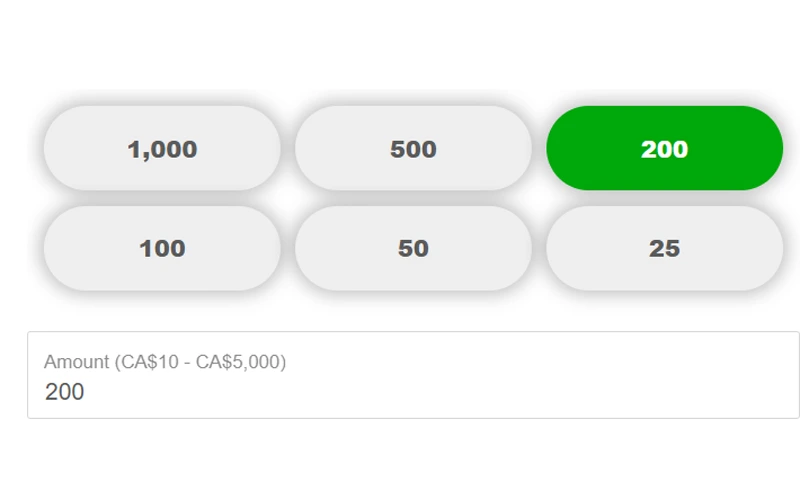800x500 pixels.
Task: Hit the 100 quick-amount pill
Action: pyautogui.click(x=162, y=248)
